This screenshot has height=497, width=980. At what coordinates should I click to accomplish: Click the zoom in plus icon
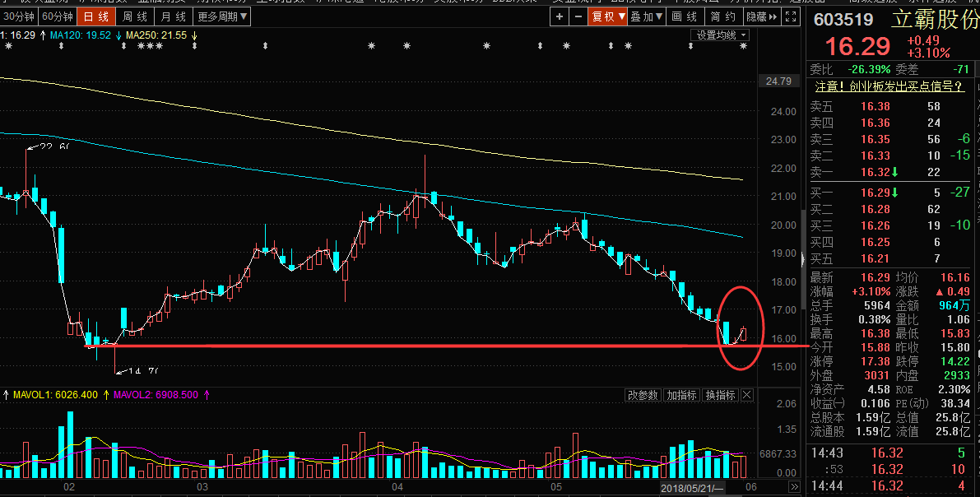point(560,16)
